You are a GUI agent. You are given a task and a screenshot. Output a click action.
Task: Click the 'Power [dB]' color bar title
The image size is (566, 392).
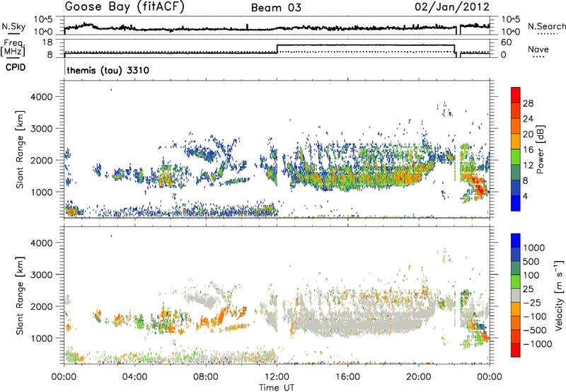(541, 149)
